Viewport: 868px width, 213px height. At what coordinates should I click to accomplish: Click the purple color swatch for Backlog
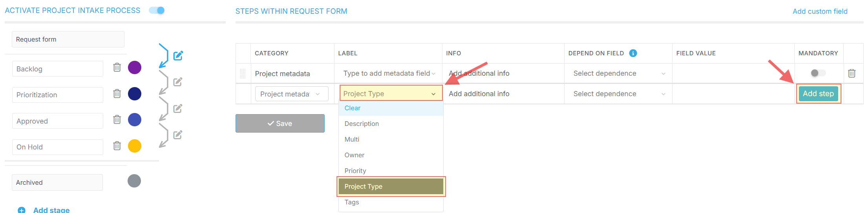(x=135, y=67)
